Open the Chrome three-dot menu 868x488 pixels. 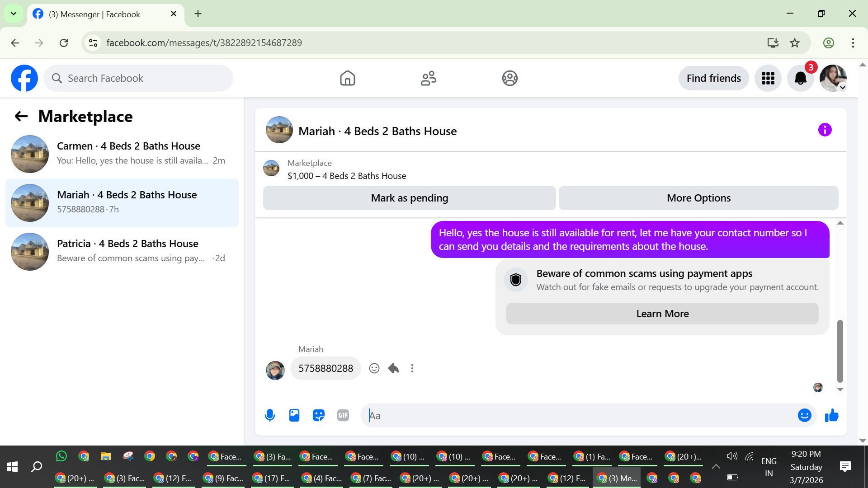pos(853,43)
